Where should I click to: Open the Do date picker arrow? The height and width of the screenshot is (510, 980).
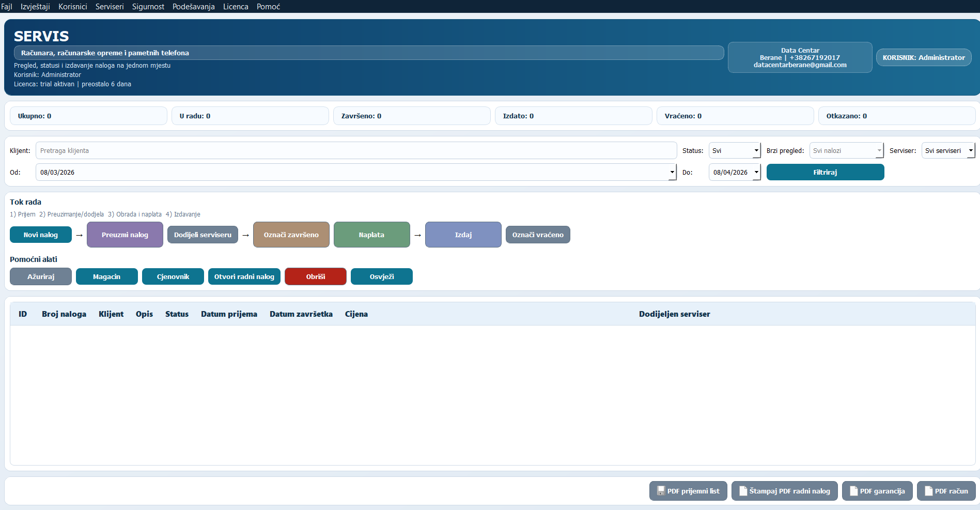(756, 173)
